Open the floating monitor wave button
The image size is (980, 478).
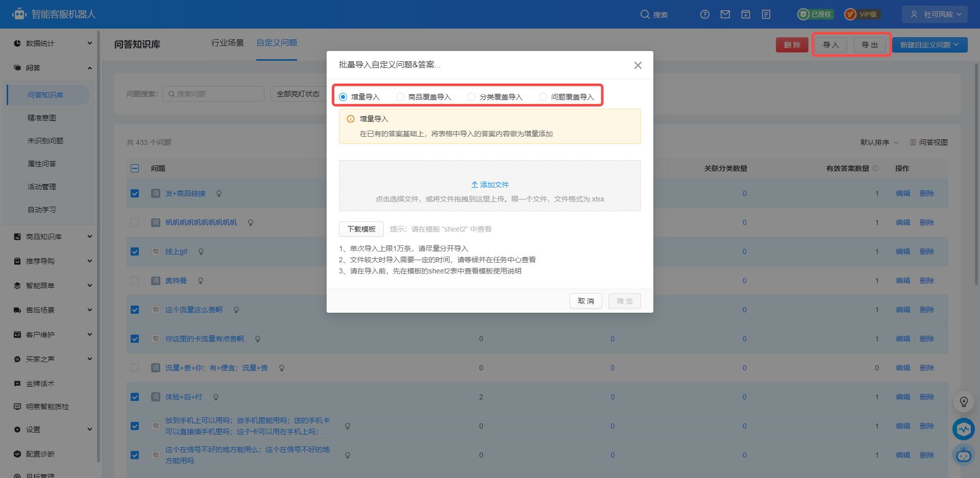pos(964,429)
